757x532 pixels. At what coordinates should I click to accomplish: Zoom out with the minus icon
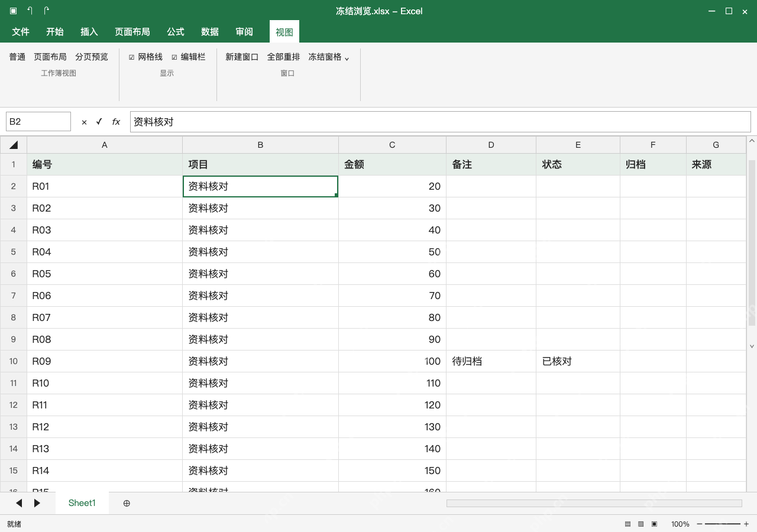700,524
